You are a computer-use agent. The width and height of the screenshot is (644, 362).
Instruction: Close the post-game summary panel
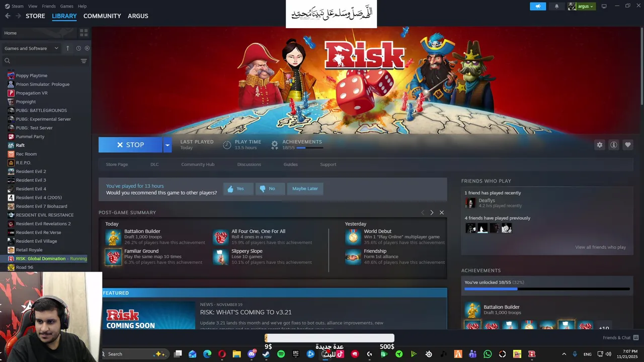pos(442,213)
